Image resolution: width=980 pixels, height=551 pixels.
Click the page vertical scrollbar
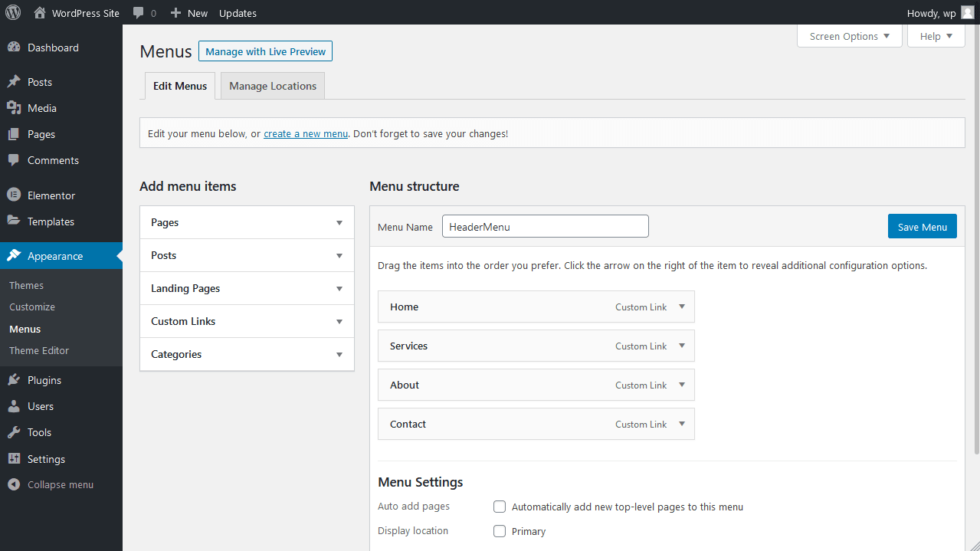coord(976,239)
